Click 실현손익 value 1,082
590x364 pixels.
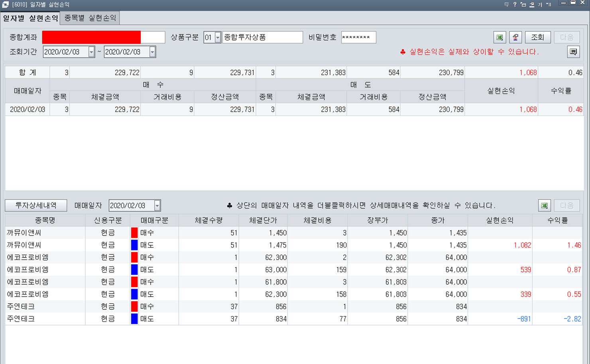coord(522,245)
